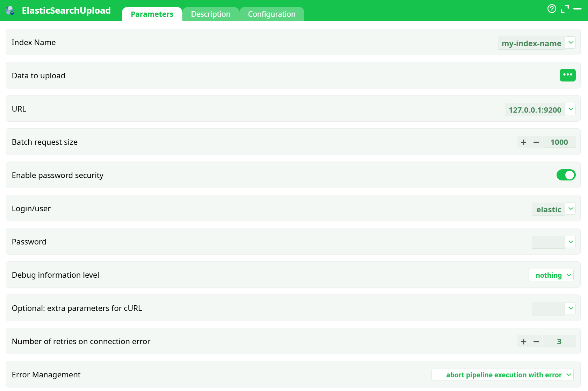Viewport: 588px width, 391px height.
Task: Select the Parameters tab
Action: tap(152, 14)
